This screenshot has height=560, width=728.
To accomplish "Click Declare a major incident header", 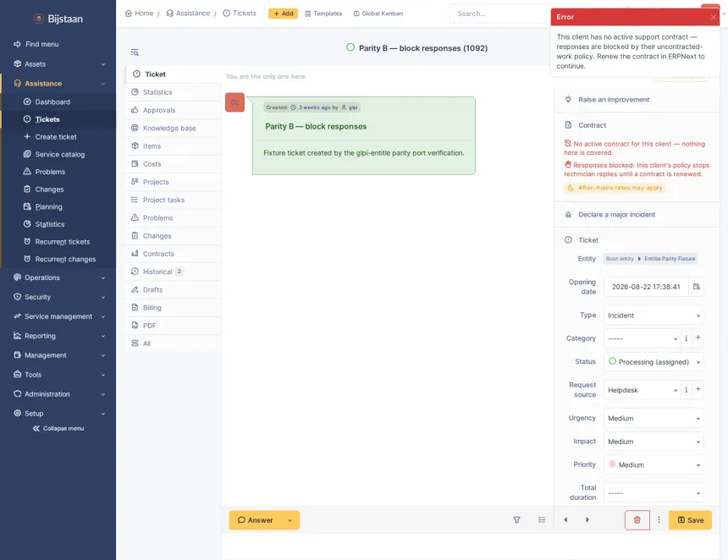I will tap(637, 215).
